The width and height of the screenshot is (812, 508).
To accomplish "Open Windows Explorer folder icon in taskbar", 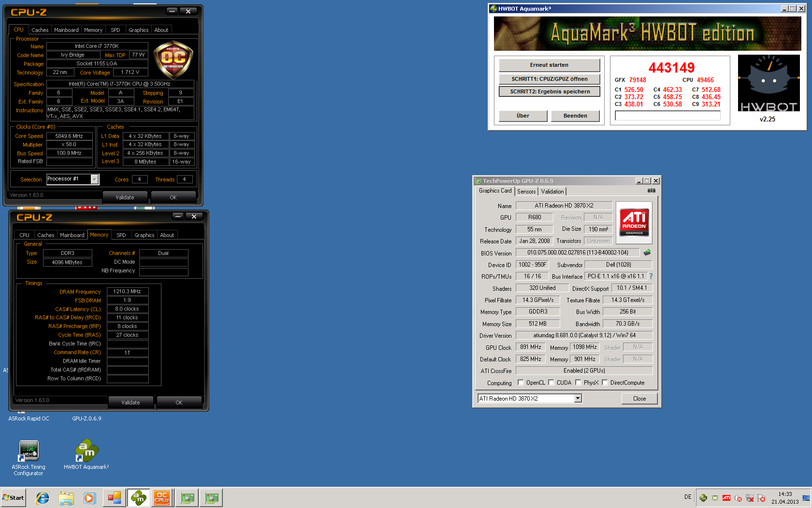I will 66,497.
